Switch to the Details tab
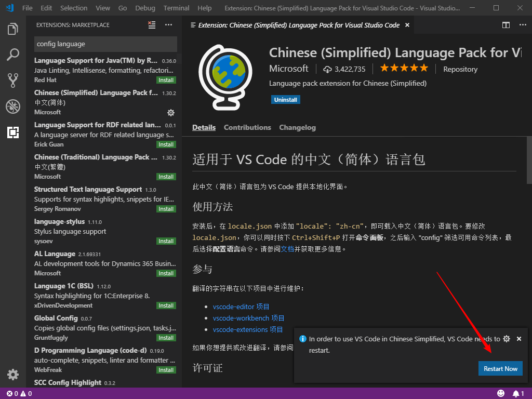The image size is (532, 399). 204,128
